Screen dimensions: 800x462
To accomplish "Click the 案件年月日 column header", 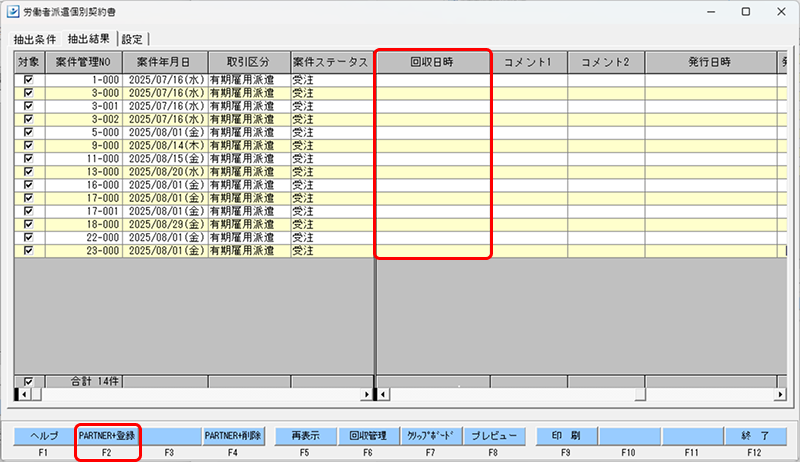I will point(165,62).
